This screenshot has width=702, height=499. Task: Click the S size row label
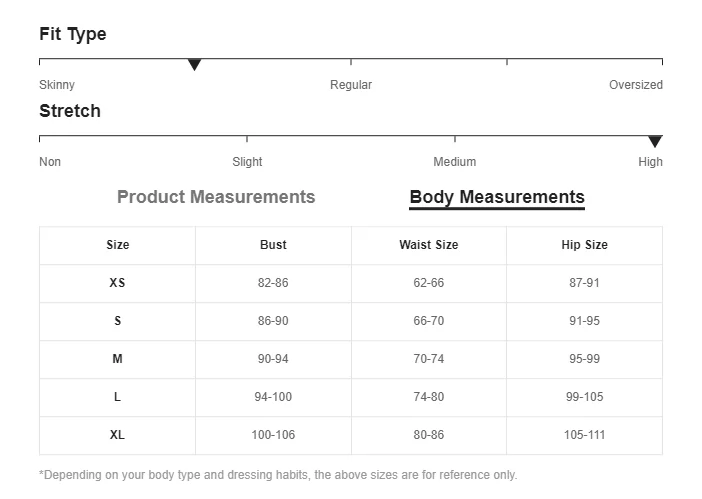[x=117, y=321]
